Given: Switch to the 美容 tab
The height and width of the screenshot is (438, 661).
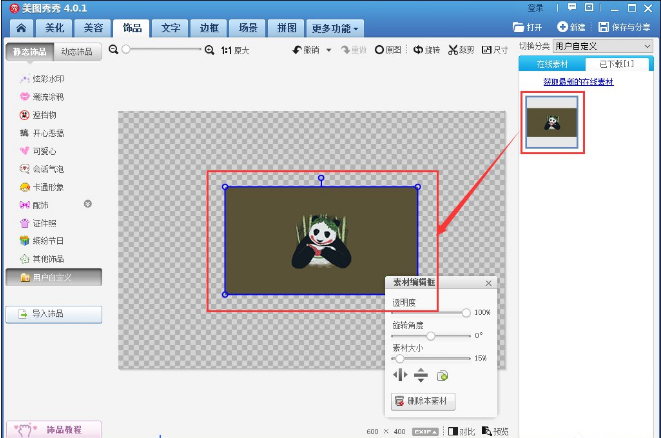Looking at the screenshot, I should coord(93,28).
